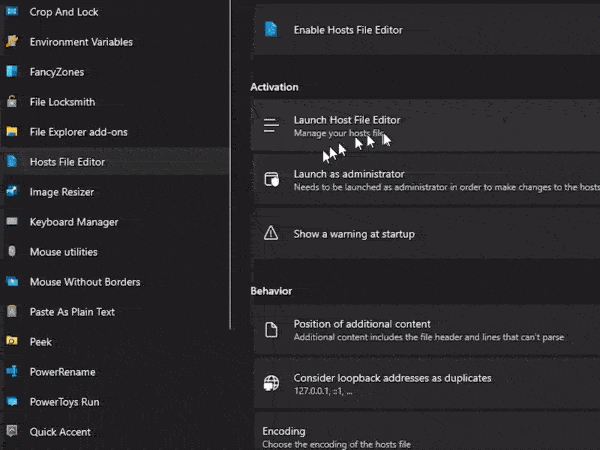Click the '127.0.0.1, ::1, ...' text
This screenshot has width=600, height=450.
point(323,391)
